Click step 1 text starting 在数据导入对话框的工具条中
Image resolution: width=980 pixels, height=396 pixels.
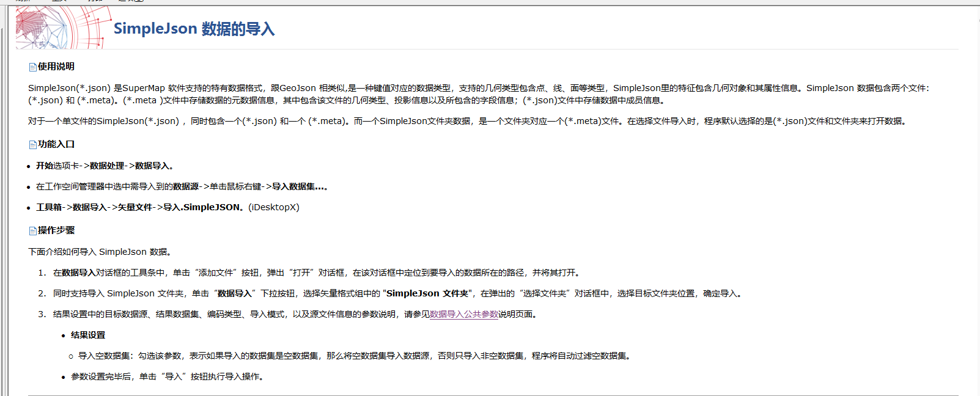(x=317, y=273)
